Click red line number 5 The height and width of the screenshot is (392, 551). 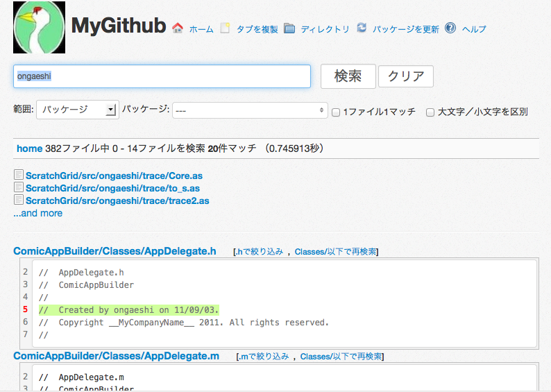tap(25, 309)
